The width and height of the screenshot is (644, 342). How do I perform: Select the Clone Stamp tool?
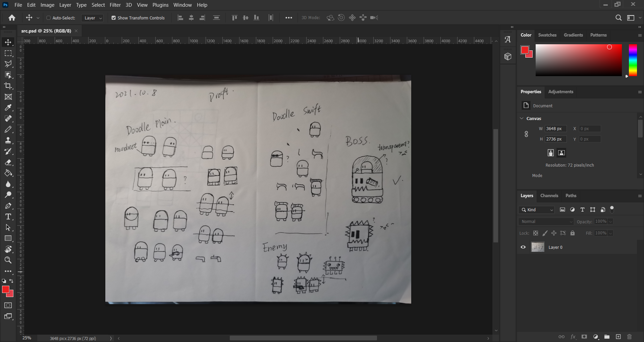tap(8, 140)
